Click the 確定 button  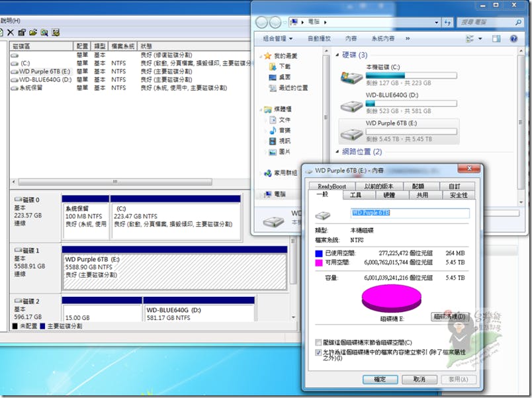pos(380,379)
